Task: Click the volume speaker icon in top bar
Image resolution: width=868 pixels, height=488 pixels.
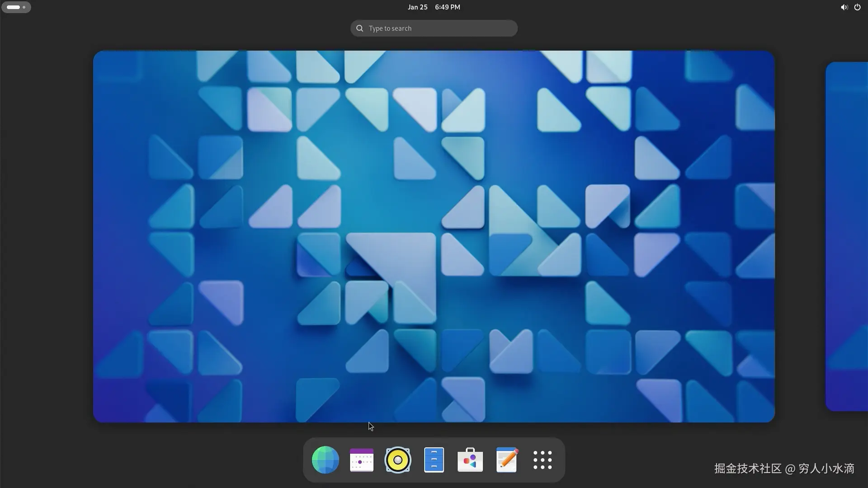Action: 844,7
